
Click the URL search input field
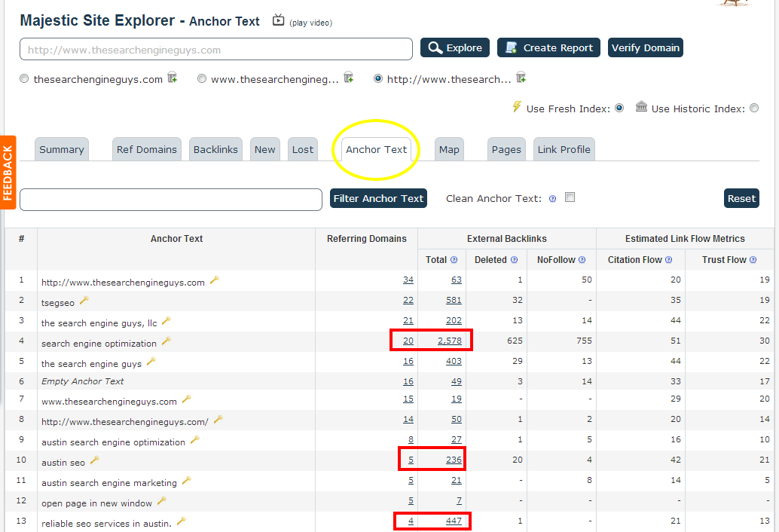[x=216, y=49]
